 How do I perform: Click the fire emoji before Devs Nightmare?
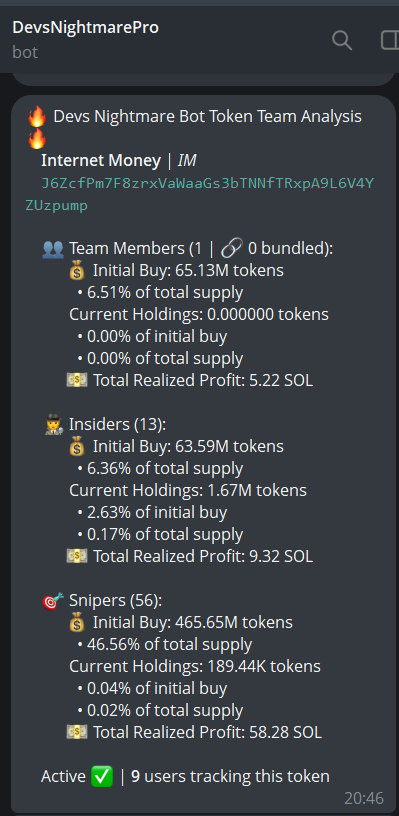pyautogui.click(x=37, y=117)
